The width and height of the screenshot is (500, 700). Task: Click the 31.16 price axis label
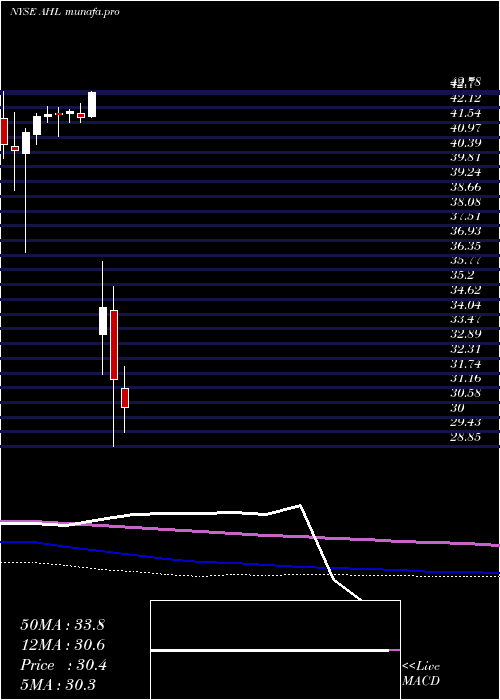tap(466, 379)
